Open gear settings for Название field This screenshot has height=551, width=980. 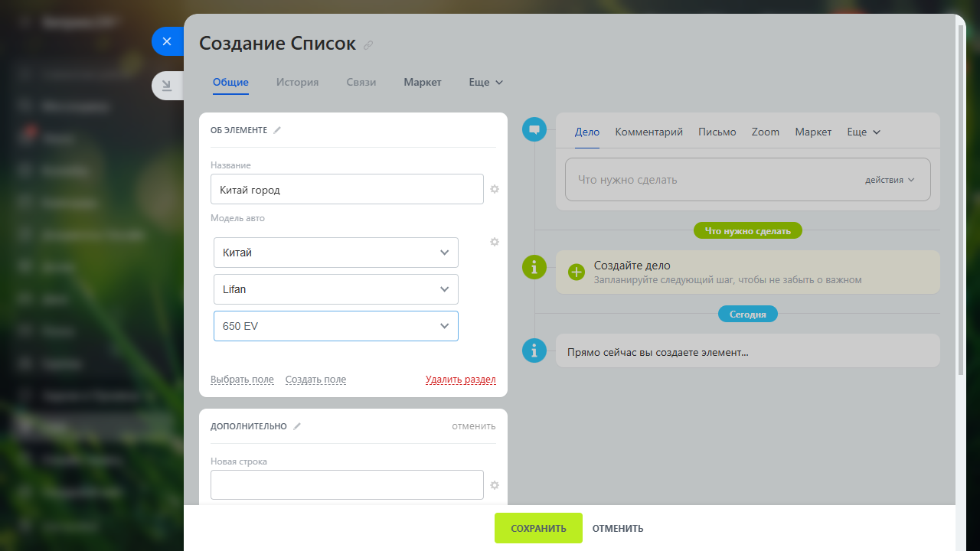click(495, 189)
